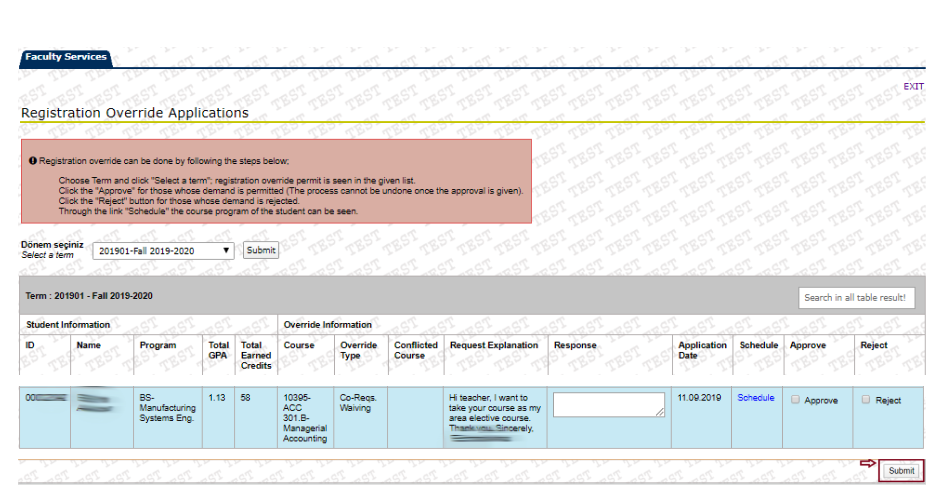Open the student's Schedule link
945x492 pixels.
[756, 398]
